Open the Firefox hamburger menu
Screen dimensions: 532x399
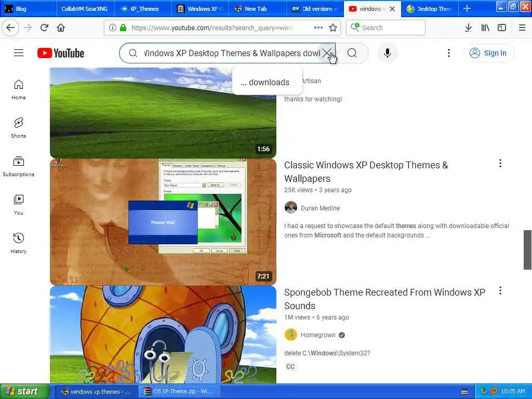click(x=522, y=28)
